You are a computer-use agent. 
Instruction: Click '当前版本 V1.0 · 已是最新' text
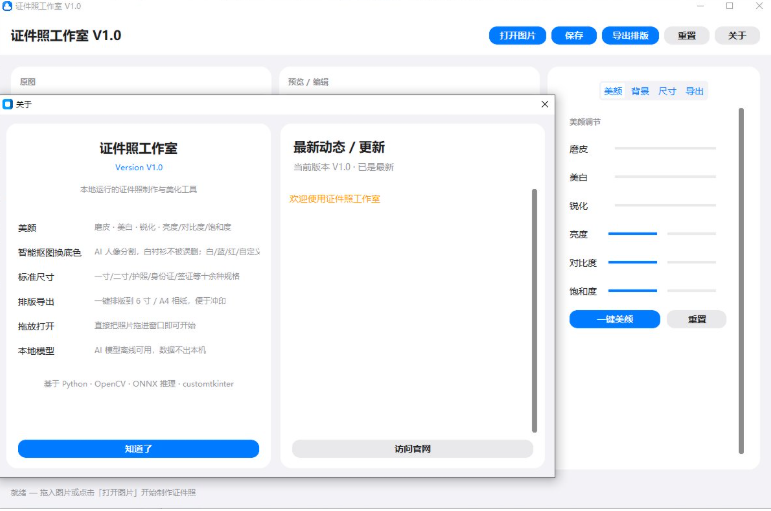343,167
